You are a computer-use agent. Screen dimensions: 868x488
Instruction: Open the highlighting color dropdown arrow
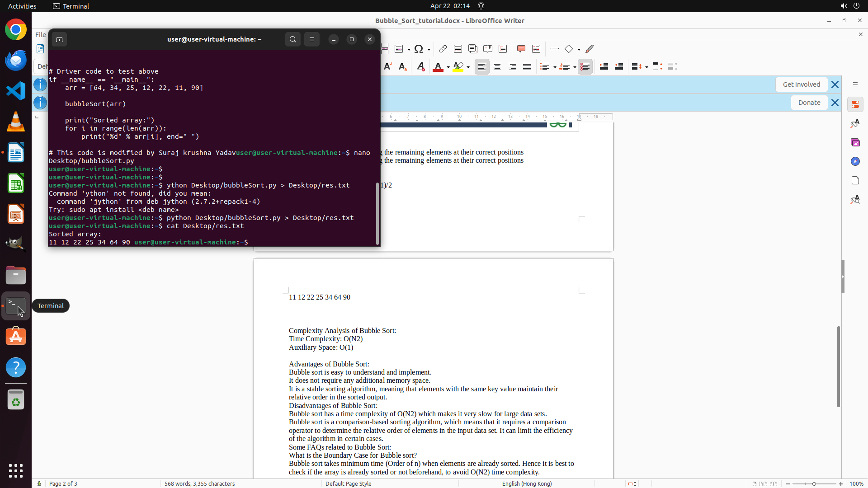(x=468, y=67)
